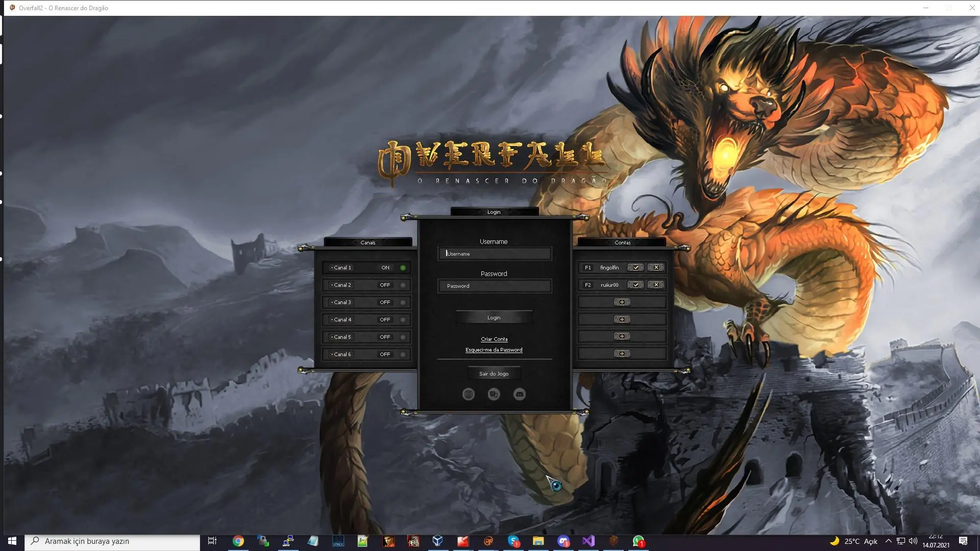Click Esqueci-me da Password link

point(494,350)
